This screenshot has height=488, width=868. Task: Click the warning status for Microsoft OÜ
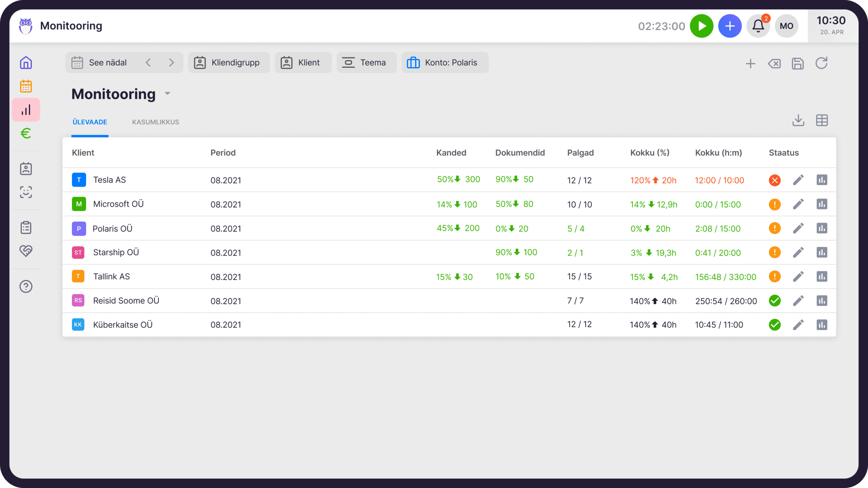click(774, 204)
